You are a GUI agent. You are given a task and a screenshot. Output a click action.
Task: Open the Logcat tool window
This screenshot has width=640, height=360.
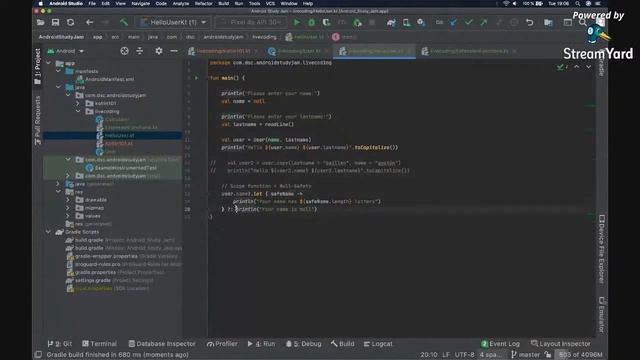point(378,344)
